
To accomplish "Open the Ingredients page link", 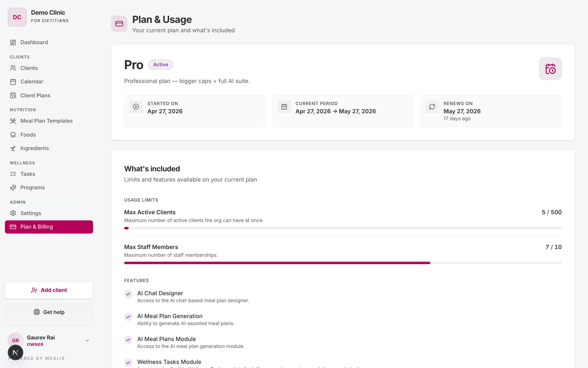I will point(49,148).
